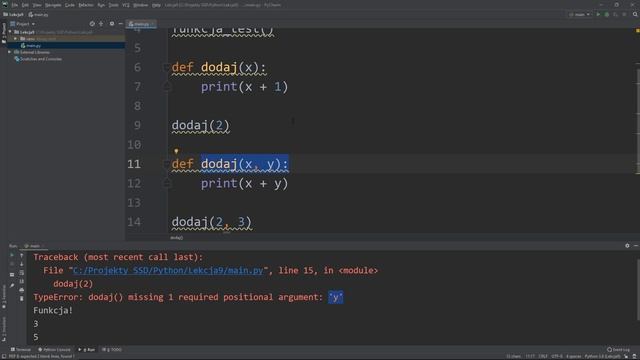Image resolution: width=640 pixels, height=360 pixels.
Task: Click the print icon in Run panel
Action: [22, 290]
